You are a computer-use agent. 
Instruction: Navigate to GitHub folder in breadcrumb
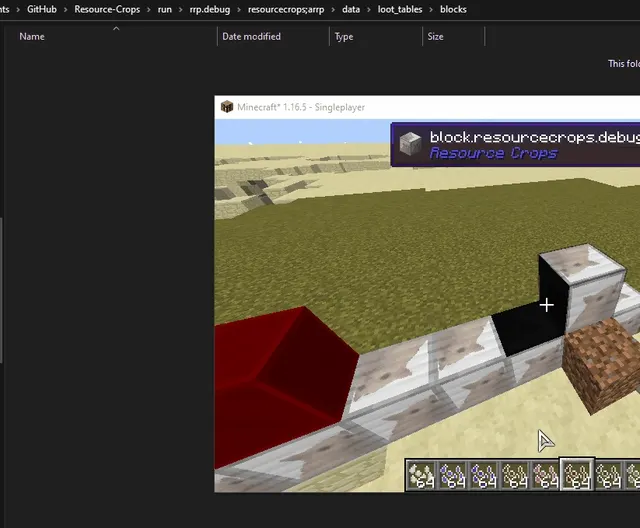coord(42,9)
